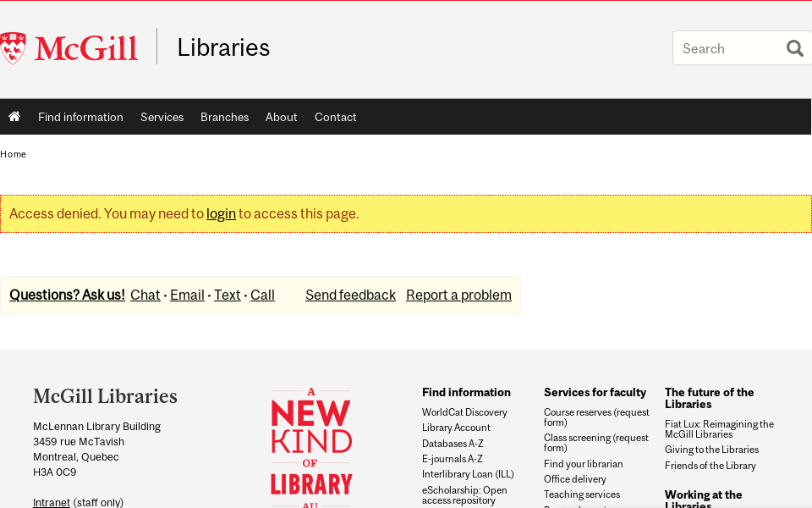Click the A New Kind of Library graphic

311,444
